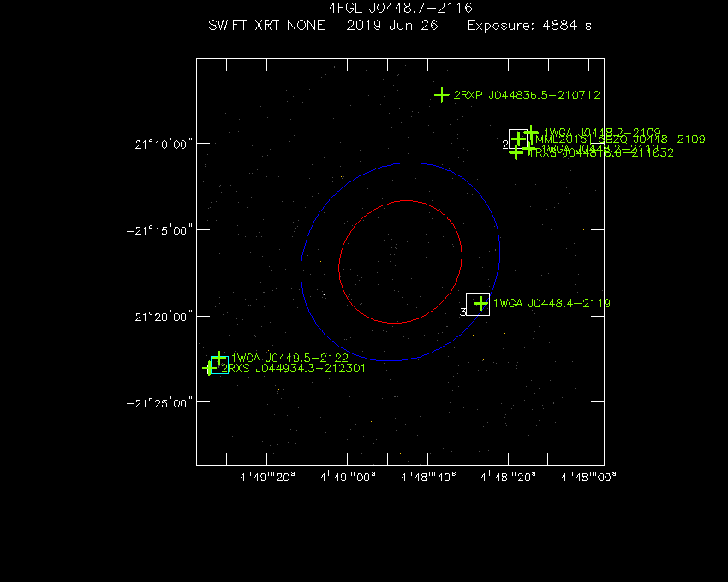Viewport: 728px width, 582px height.
Task: Select the 1WGA J0448.4-2119 label
Action: 552,304
